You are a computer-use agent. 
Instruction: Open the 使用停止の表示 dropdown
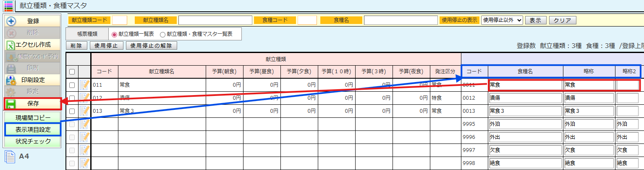click(x=502, y=20)
